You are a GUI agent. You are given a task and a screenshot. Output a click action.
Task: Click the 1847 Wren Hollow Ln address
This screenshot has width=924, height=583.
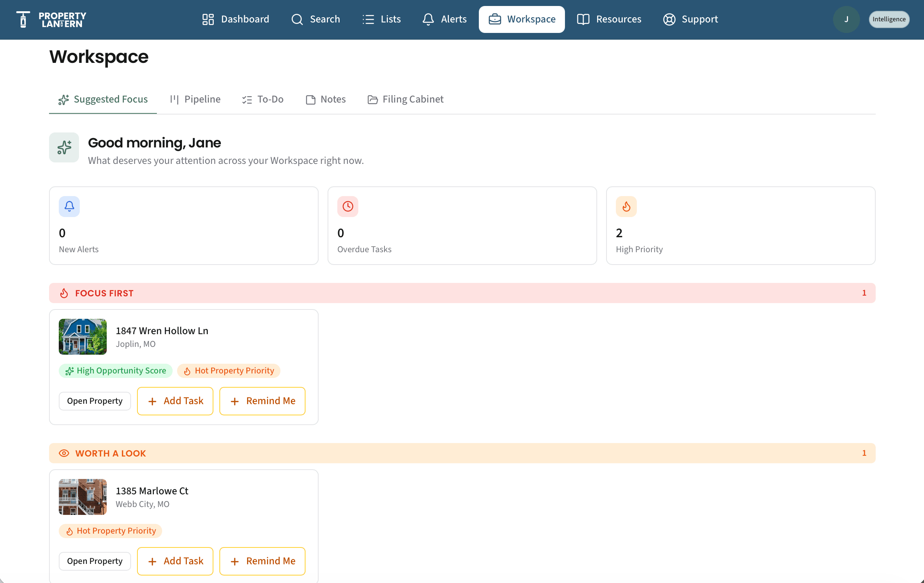click(162, 331)
